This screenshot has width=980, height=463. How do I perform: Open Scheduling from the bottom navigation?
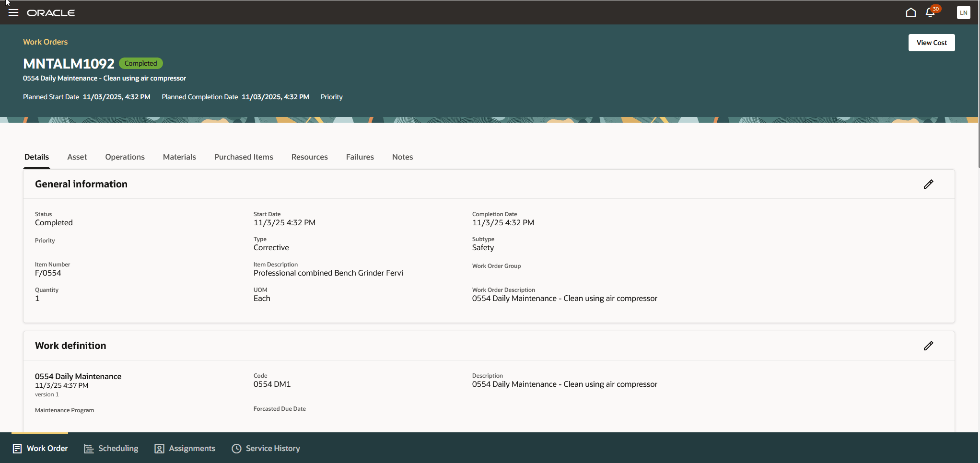click(111, 448)
